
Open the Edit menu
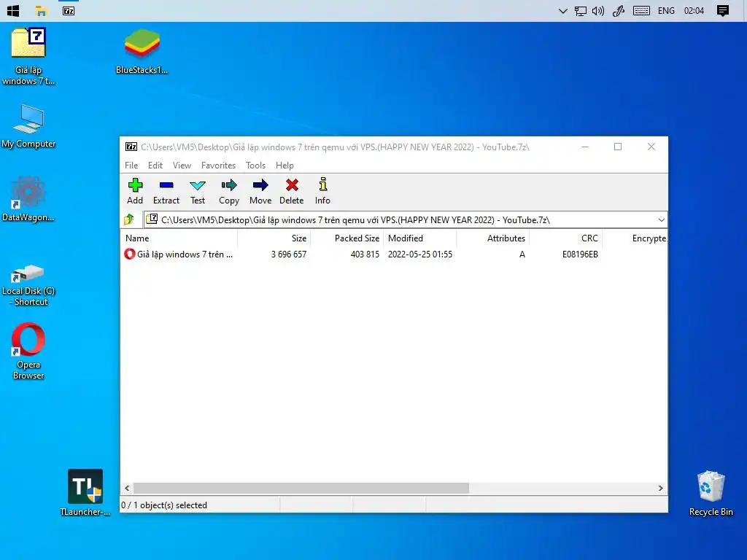click(x=155, y=166)
